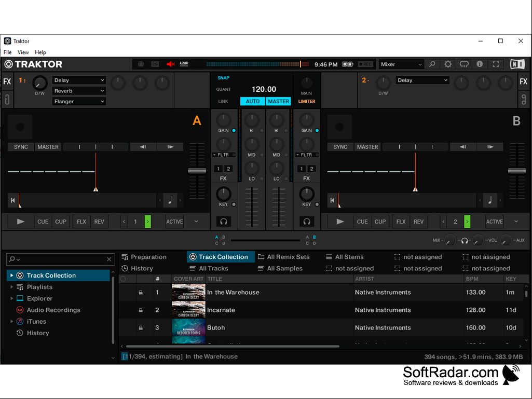Click the MIDI connection icon in header
Viewport: 532px width, 399px height.
coord(141,64)
